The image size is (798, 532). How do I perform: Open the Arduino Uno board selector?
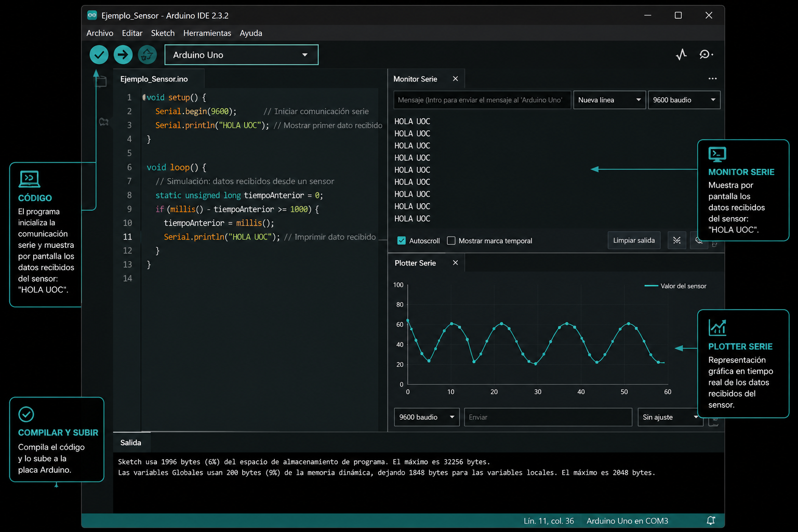[x=241, y=55]
